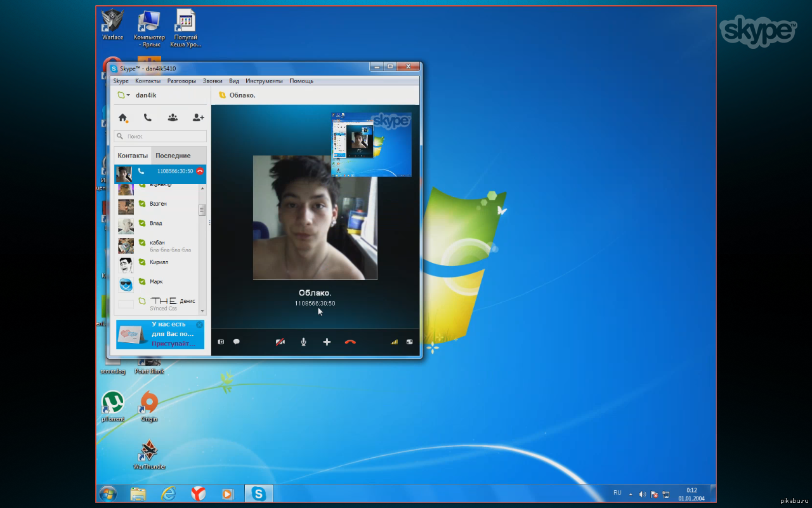Mute the microphone
This screenshot has width=812, height=508.
pos(304,342)
